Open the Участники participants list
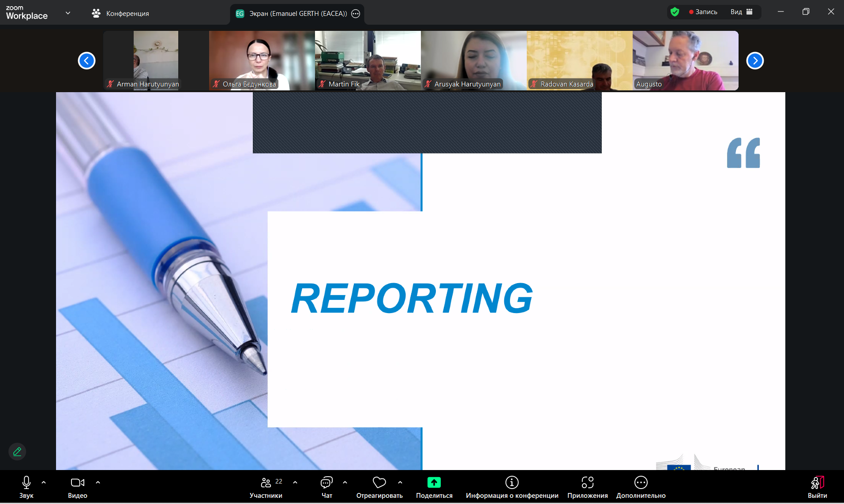 (266, 487)
